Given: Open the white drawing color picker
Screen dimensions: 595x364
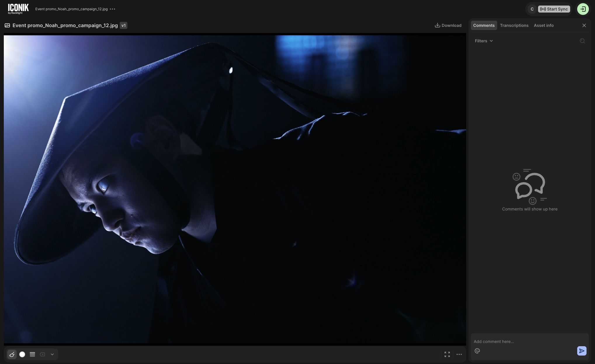Looking at the screenshot, I should pyautogui.click(x=22, y=354).
